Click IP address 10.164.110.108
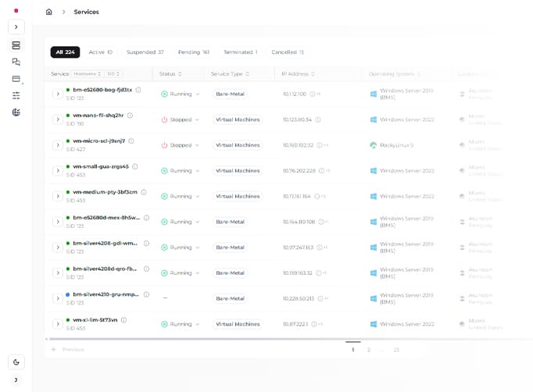This screenshot has height=392, width=533. pos(299,222)
